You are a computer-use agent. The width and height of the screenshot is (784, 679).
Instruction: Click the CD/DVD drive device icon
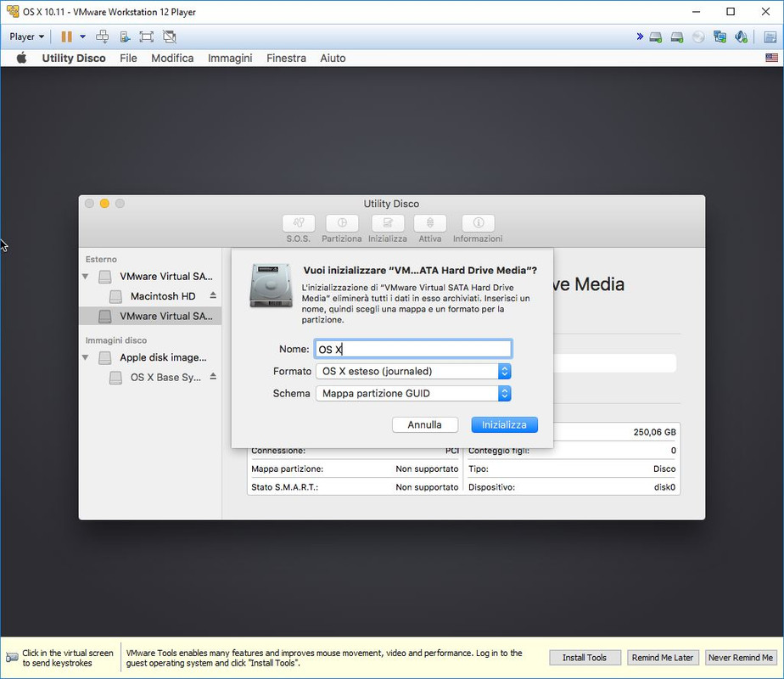tap(698, 37)
